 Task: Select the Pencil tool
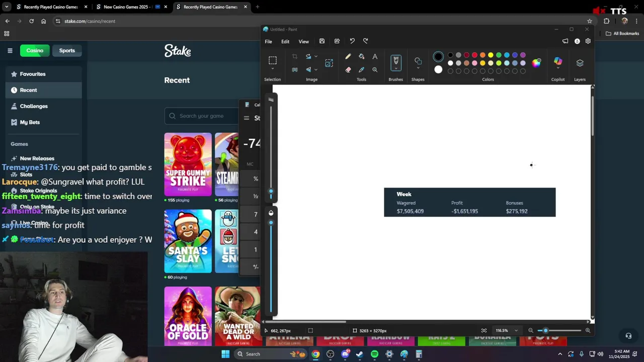pyautogui.click(x=348, y=56)
